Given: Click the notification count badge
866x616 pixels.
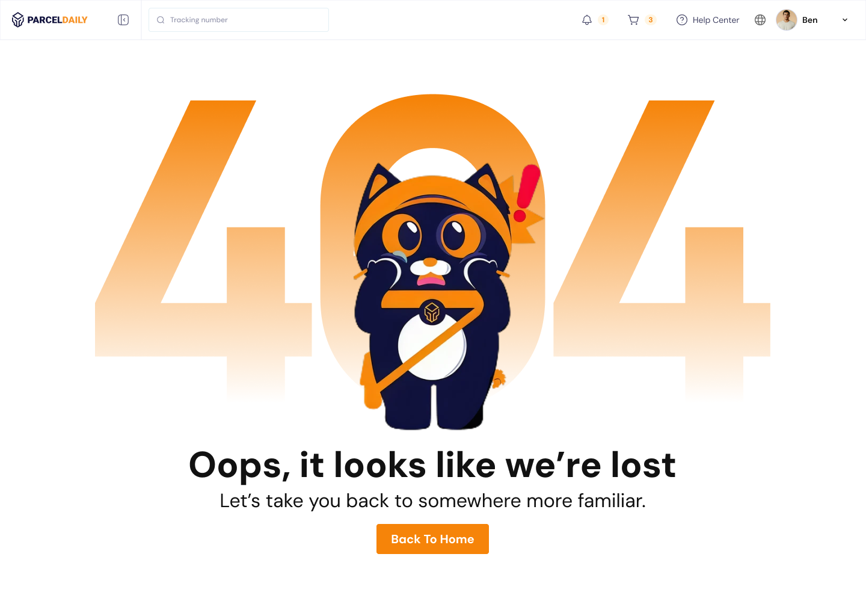Looking at the screenshot, I should [603, 20].
